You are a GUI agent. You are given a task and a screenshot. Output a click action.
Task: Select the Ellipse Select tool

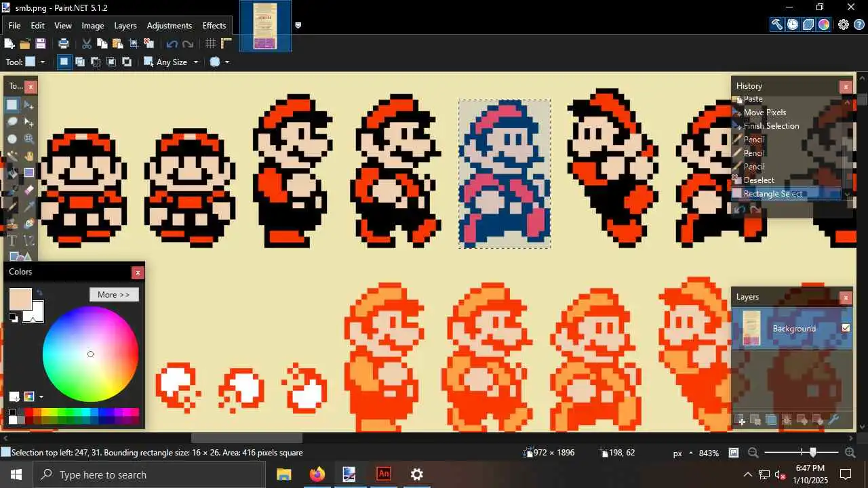pyautogui.click(x=12, y=138)
